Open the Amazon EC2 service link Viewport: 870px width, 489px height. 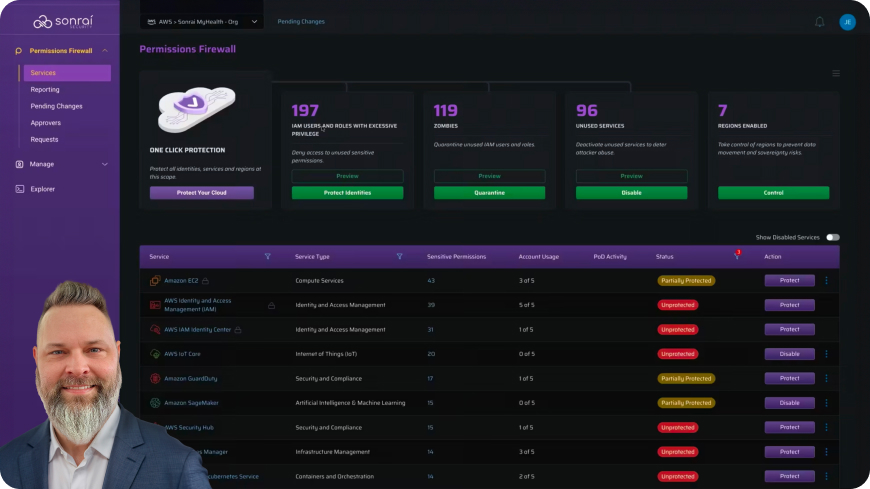coord(181,281)
